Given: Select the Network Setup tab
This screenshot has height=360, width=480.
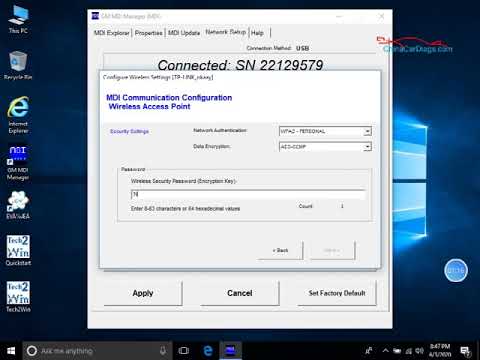Looking at the screenshot, I should pyautogui.click(x=226, y=32).
